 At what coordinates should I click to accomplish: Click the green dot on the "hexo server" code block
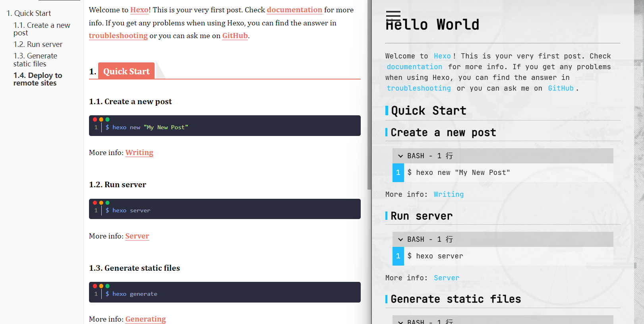click(108, 203)
